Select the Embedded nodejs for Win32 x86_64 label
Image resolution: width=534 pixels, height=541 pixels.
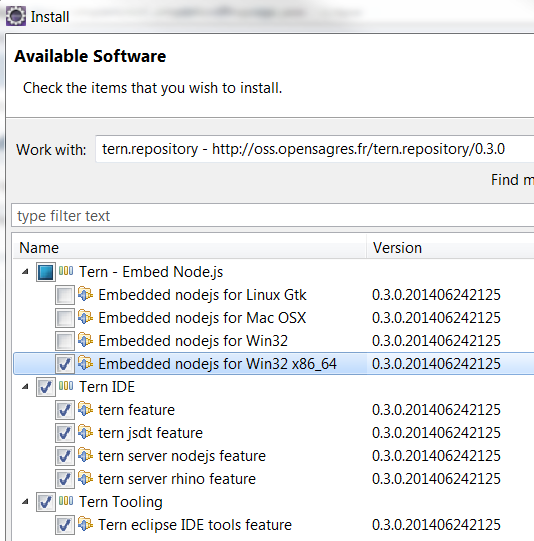pos(217,364)
